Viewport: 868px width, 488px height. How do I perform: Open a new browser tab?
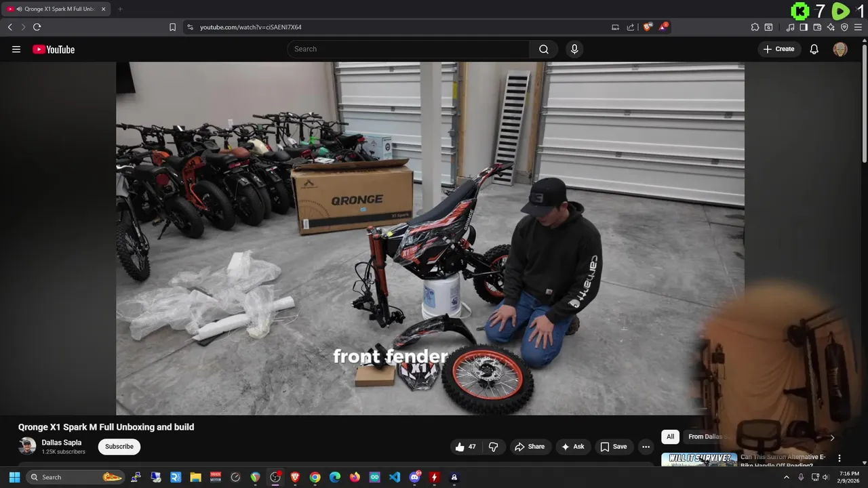click(120, 9)
